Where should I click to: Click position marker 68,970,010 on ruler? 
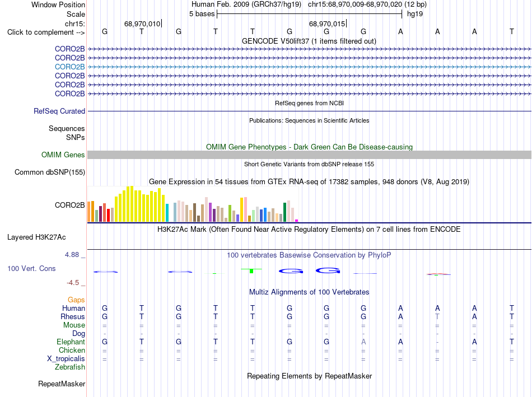142,24
